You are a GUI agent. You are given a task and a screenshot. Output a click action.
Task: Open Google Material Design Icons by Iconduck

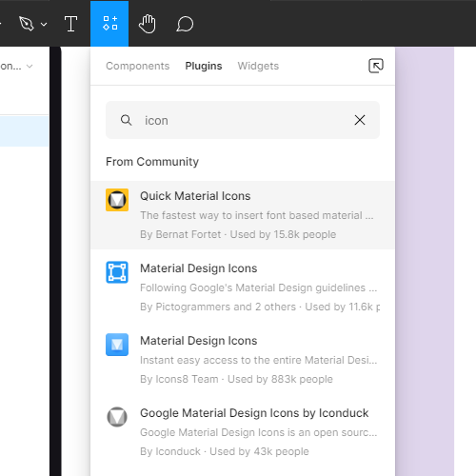point(243,432)
